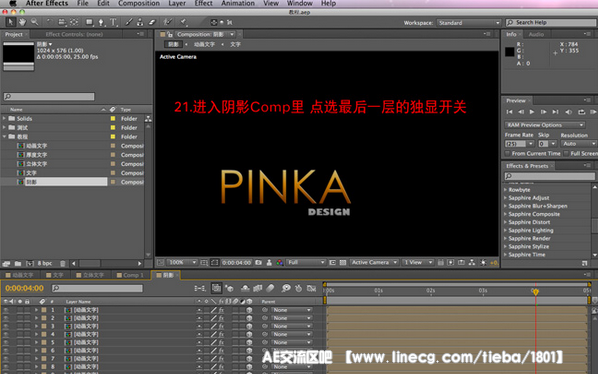Toggle the eye visibility for layer 1
The image size is (598, 374).
click(6, 310)
